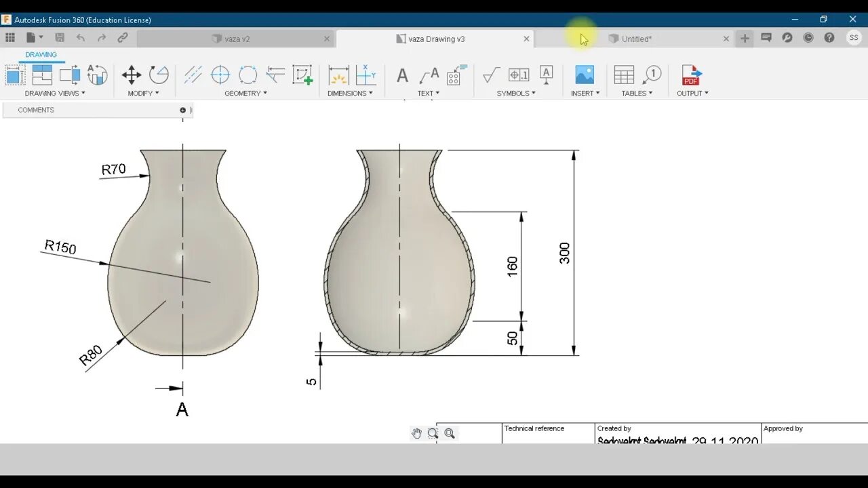Select the 160 vertical dimension
868x488 pixels.
[512, 266]
